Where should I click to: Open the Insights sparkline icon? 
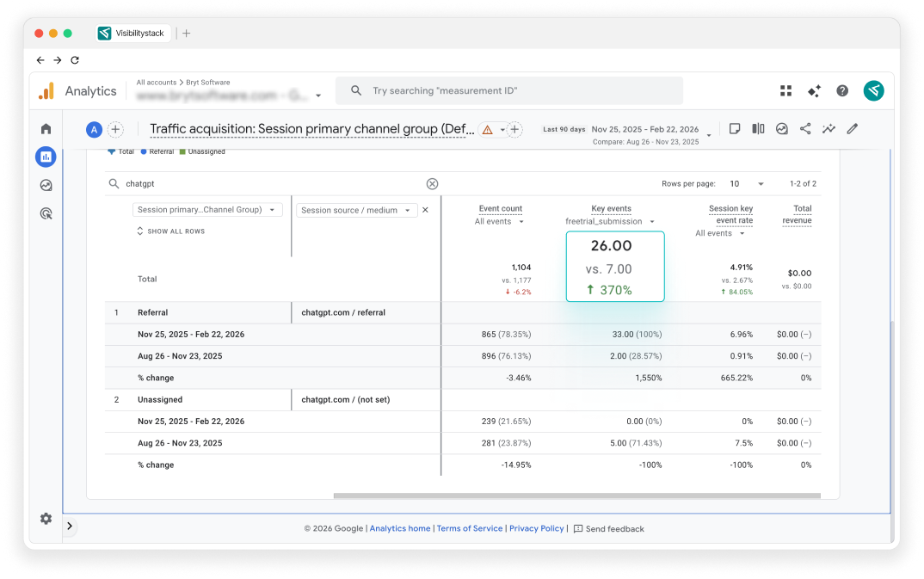coord(829,129)
